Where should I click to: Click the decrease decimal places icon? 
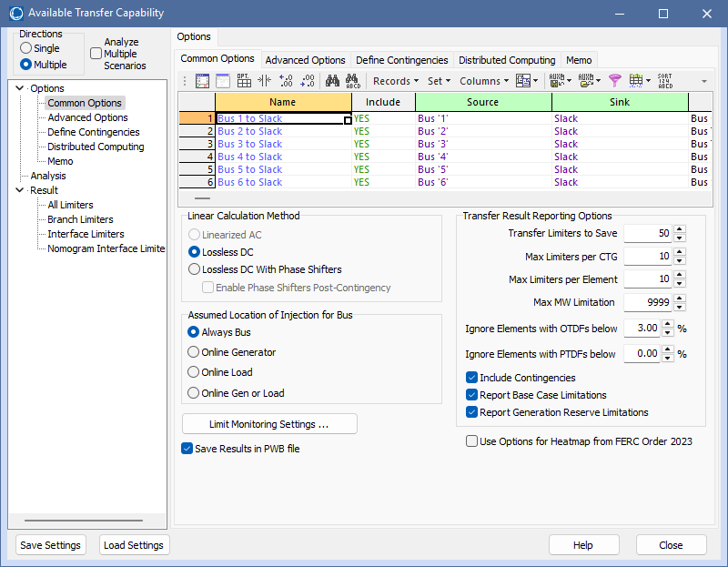(308, 81)
